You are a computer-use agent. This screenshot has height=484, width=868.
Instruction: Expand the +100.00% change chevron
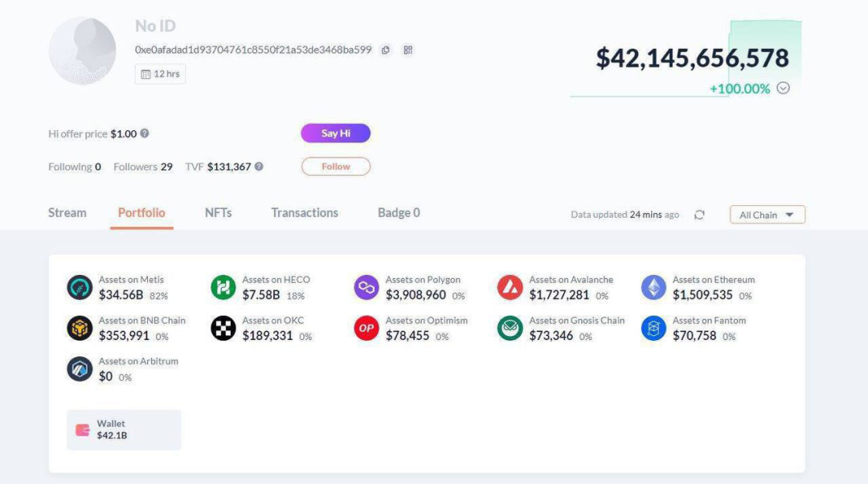tap(784, 88)
